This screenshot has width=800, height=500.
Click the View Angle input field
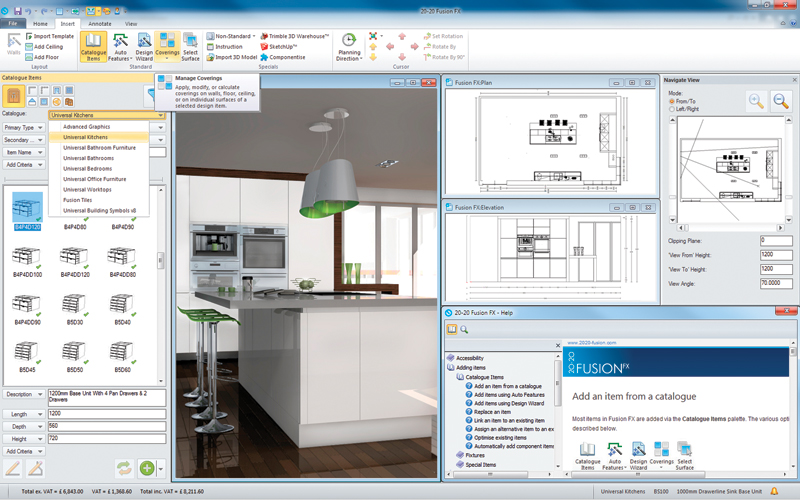pyautogui.click(x=776, y=284)
